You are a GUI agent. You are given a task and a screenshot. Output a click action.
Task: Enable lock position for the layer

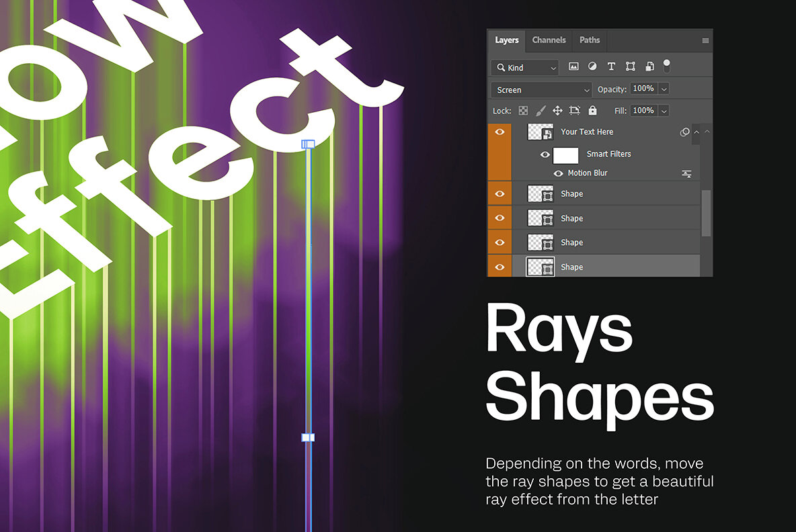click(x=558, y=110)
